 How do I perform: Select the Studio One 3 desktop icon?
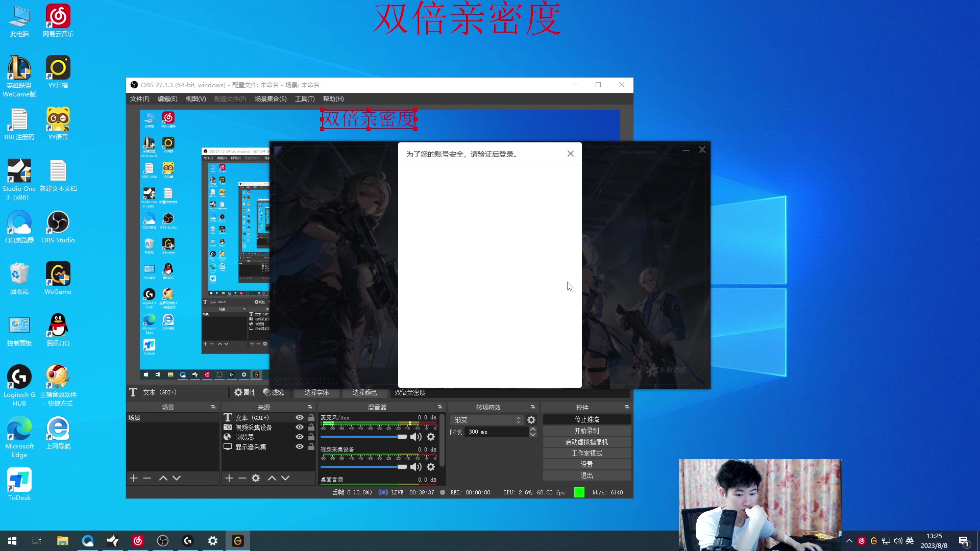pyautogui.click(x=19, y=179)
